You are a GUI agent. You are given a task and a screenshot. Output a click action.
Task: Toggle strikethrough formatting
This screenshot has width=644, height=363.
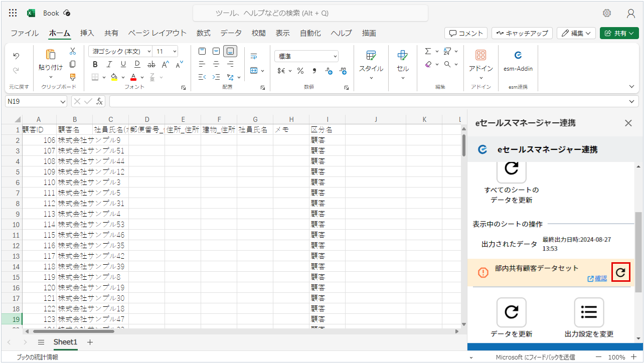pyautogui.click(x=151, y=64)
